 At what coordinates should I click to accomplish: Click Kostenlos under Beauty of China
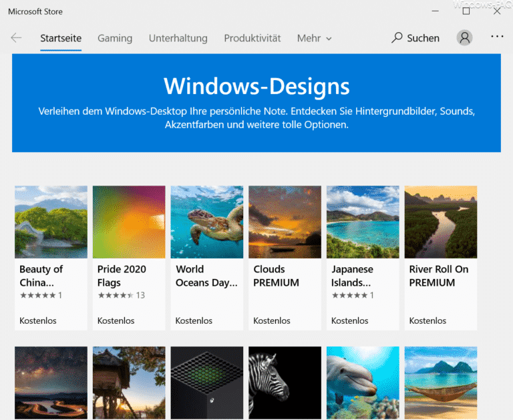pos(38,321)
